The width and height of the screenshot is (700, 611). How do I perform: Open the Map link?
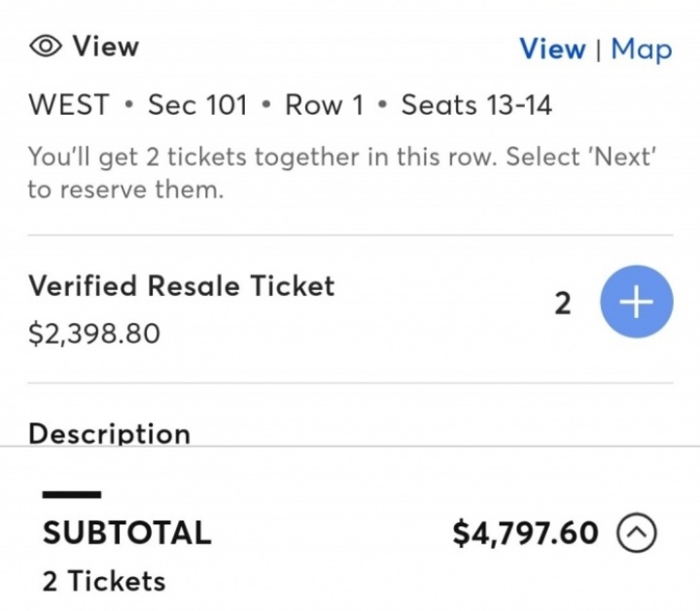(x=641, y=49)
